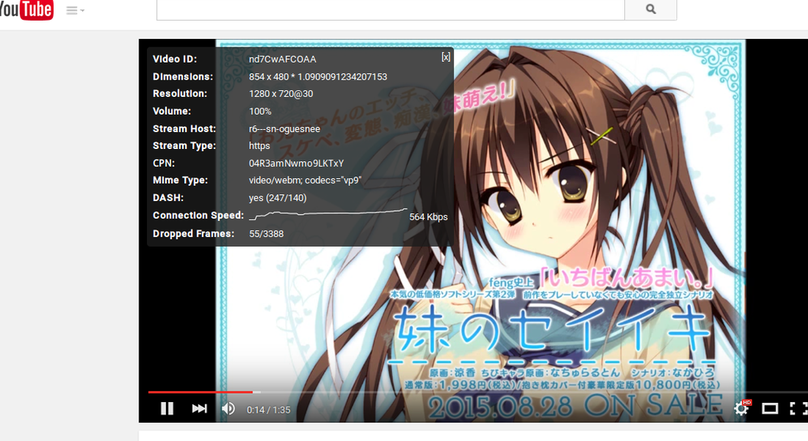
Task: Enter full screen mode
Action: [x=798, y=408]
